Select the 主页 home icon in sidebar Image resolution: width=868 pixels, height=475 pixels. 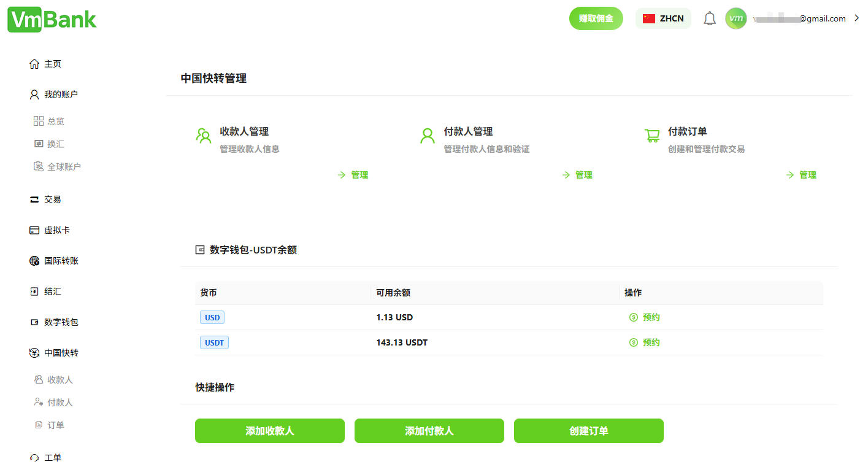click(34, 63)
